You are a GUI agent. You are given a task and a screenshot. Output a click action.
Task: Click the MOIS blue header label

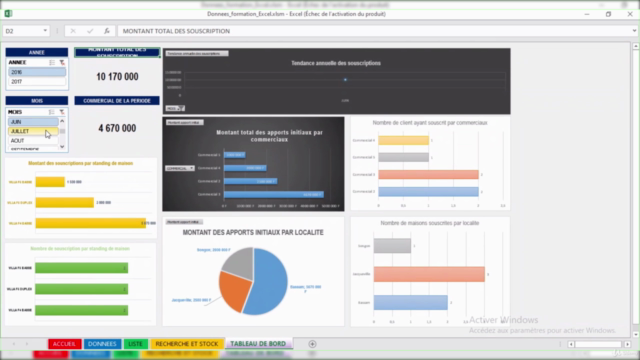(37, 100)
